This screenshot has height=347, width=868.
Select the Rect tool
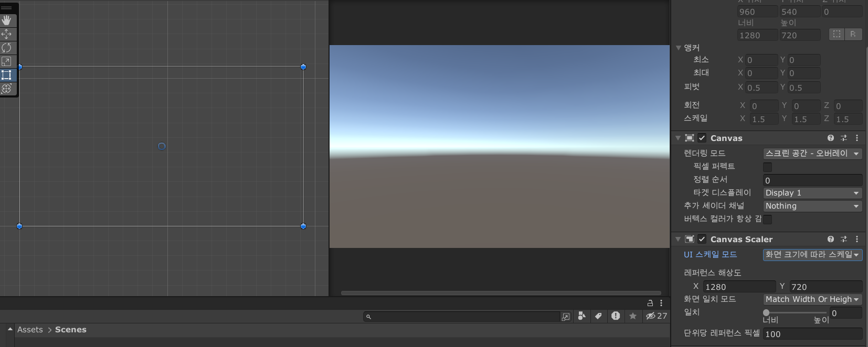pyautogui.click(x=7, y=75)
